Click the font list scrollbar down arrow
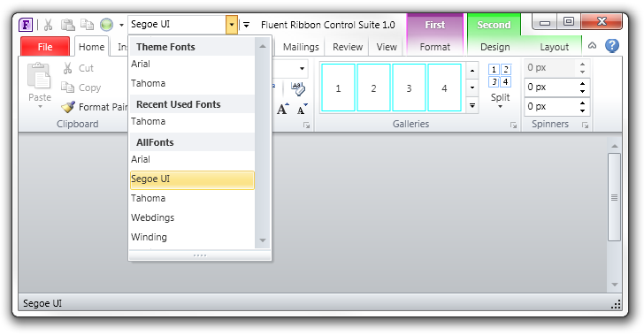Viewport: 644px width, 335px height. click(263, 240)
